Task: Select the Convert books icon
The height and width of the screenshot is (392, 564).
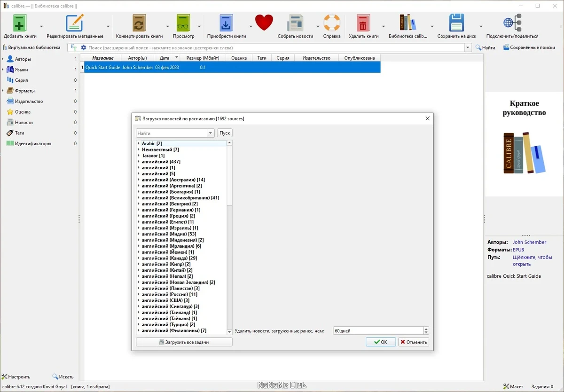Action: click(139, 23)
